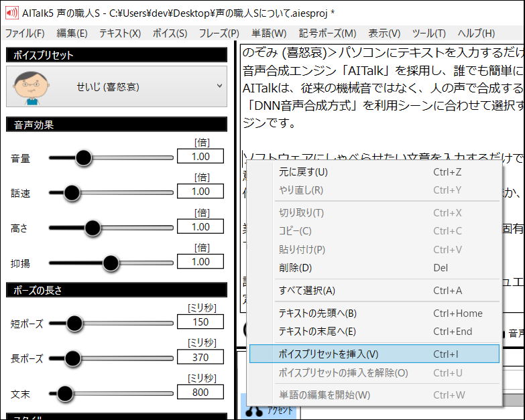Click the 音量 slider handle
The height and width of the screenshot is (420, 525).
point(83,157)
